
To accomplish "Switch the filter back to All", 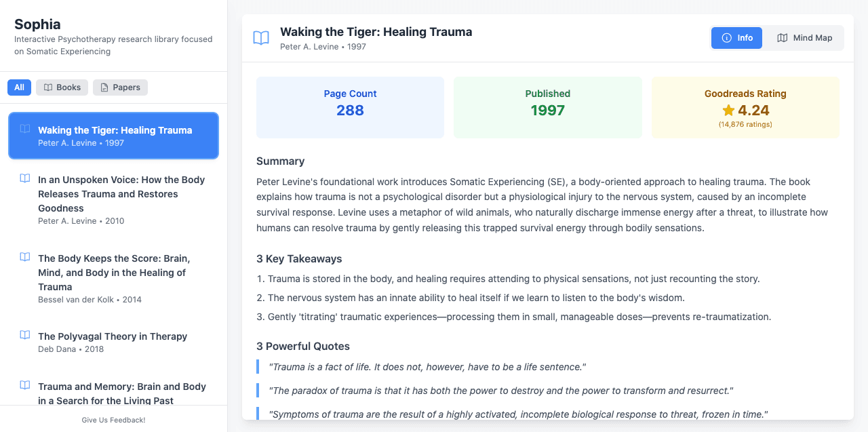I will pyautogui.click(x=19, y=87).
